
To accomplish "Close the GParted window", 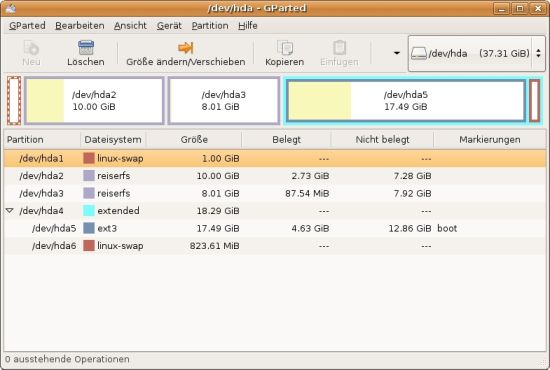I will (x=538, y=8).
